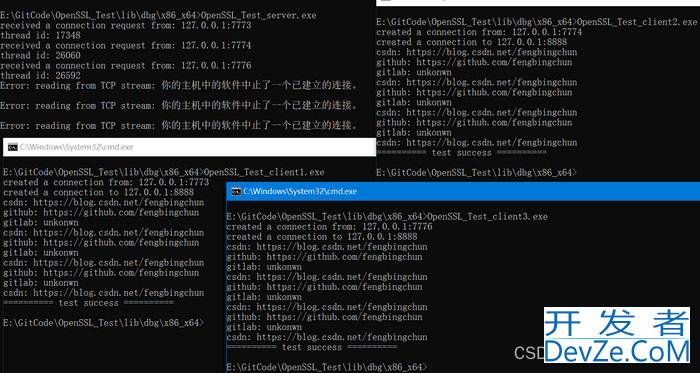
Task: Click the line 'thread id: 17348'
Action: tap(40, 35)
